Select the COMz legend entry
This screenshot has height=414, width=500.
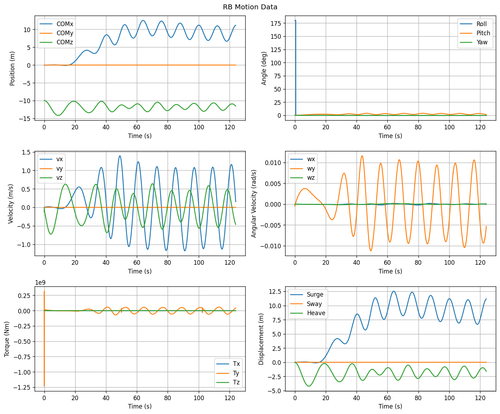[57, 42]
